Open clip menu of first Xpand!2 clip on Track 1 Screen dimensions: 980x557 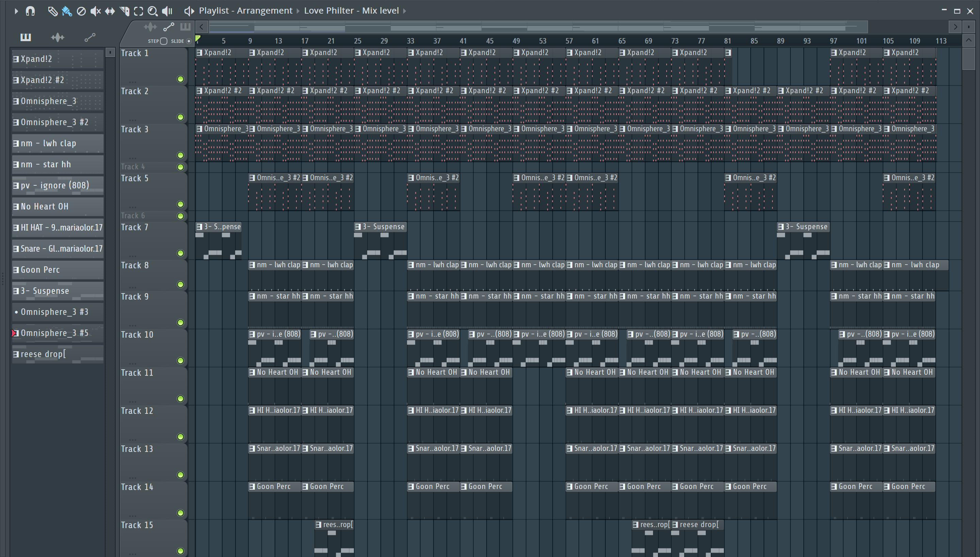199,53
